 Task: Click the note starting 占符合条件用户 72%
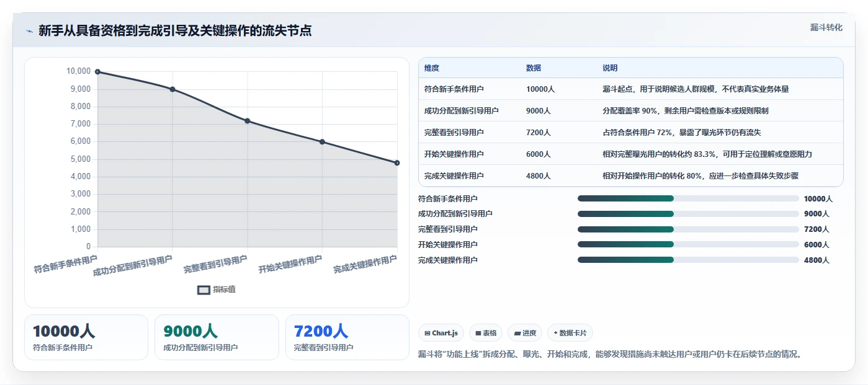pyautogui.click(x=682, y=133)
